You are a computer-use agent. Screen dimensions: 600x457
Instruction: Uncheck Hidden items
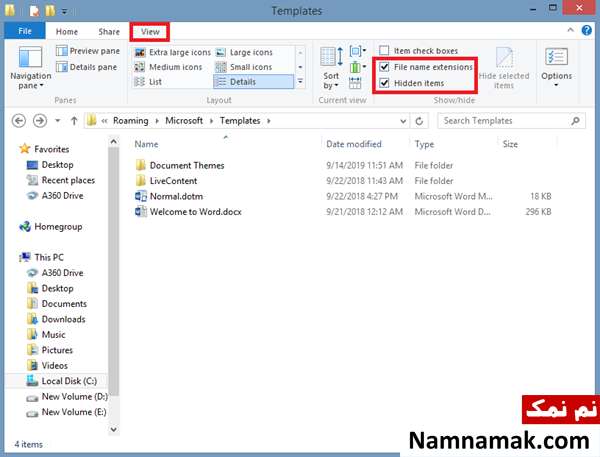[384, 83]
